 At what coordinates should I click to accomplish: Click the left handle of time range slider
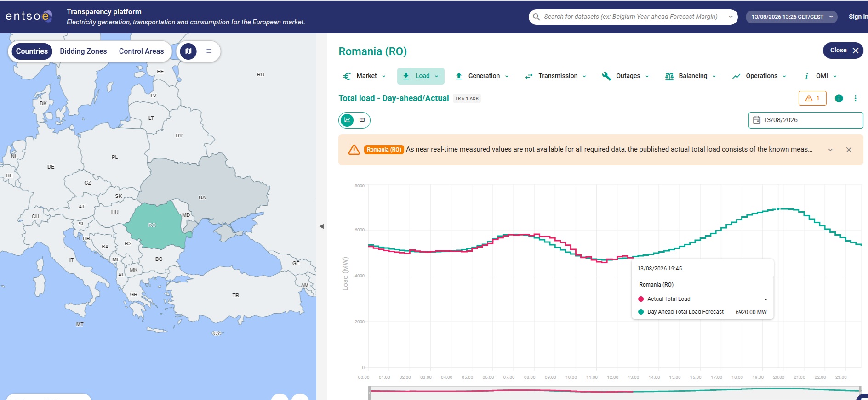coord(369,393)
